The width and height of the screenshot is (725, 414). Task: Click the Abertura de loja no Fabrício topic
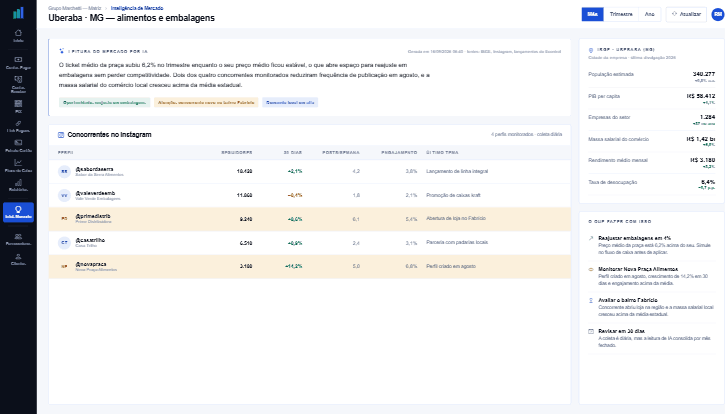pyautogui.click(x=456, y=218)
